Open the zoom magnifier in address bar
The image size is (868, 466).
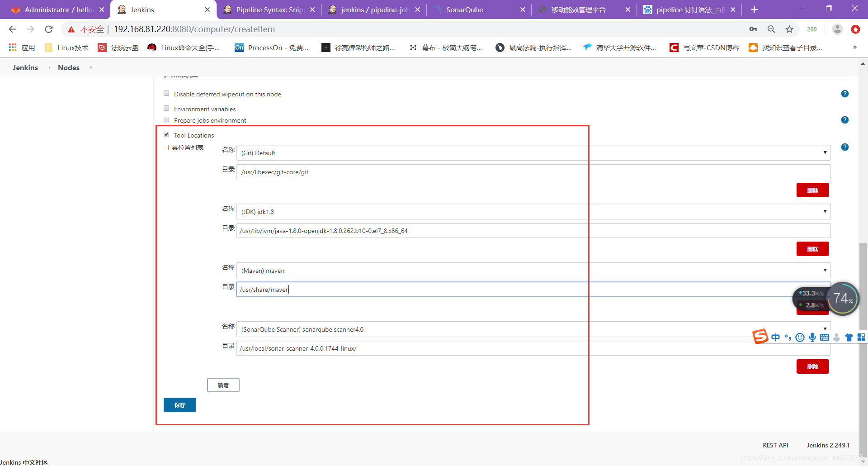click(771, 29)
